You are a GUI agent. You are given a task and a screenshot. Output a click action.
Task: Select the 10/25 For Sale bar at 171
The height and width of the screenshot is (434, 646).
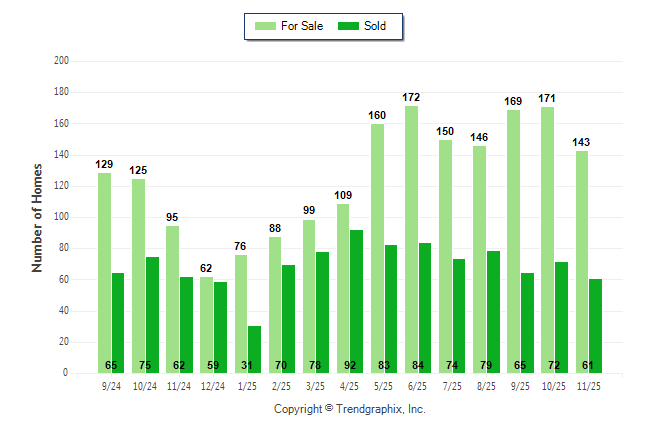(547, 240)
